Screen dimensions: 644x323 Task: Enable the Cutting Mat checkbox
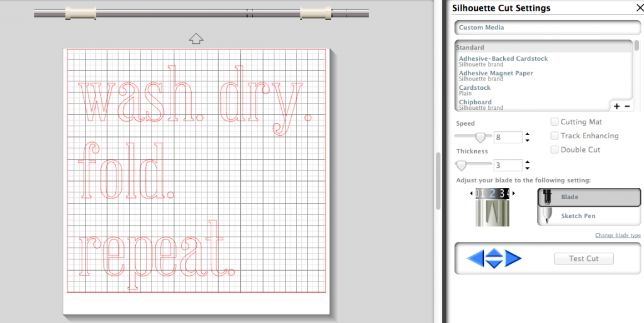coord(555,122)
